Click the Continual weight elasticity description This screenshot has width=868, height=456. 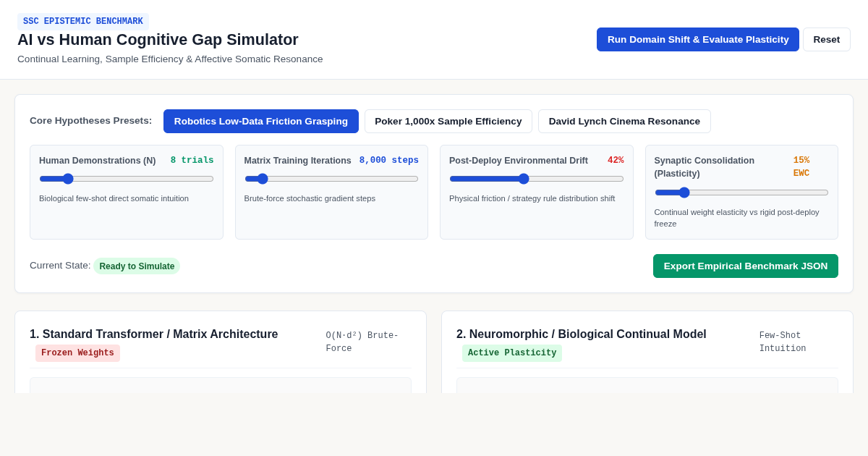click(737, 218)
